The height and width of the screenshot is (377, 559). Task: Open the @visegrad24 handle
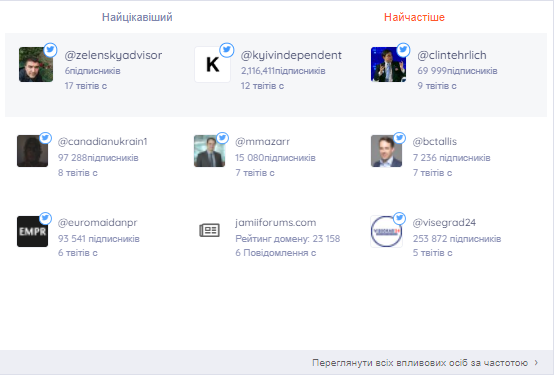444,223
